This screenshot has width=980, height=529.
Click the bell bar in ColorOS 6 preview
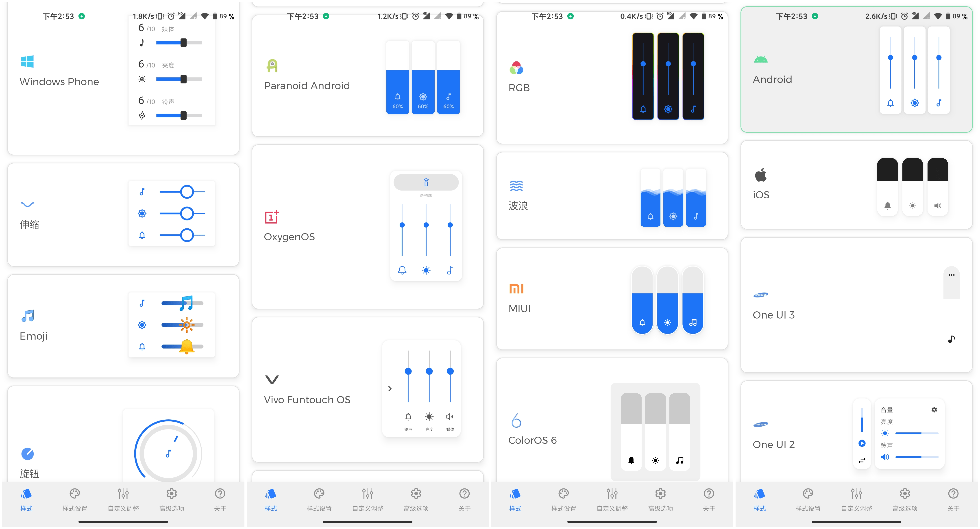pos(631,432)
